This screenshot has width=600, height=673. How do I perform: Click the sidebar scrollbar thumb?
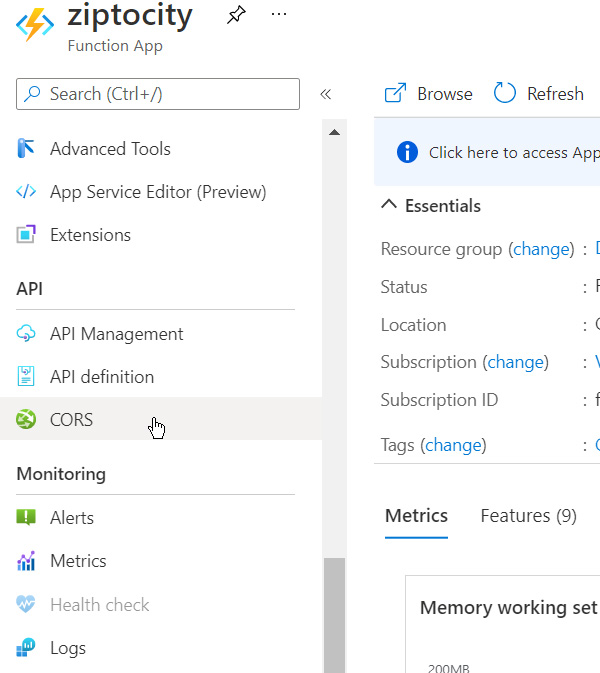pos(335,615)
